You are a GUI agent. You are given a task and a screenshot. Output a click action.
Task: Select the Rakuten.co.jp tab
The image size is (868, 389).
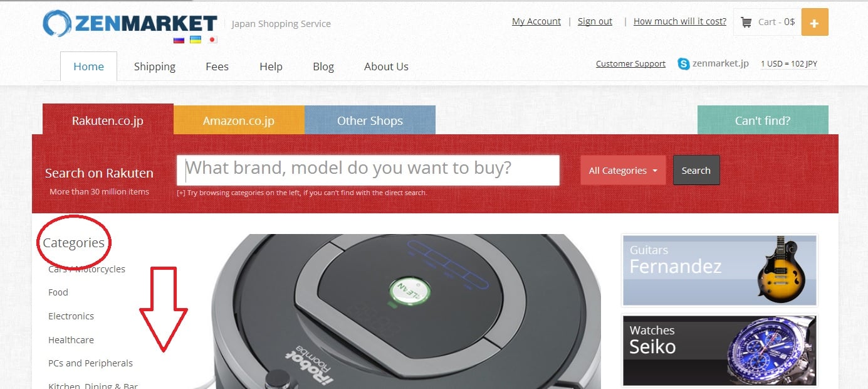coord(108,120)
